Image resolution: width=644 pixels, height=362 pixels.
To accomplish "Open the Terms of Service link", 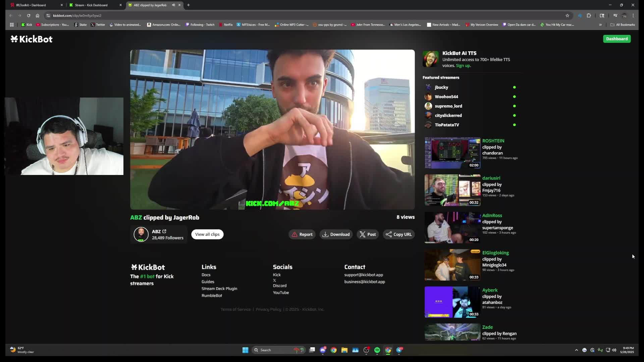I will (235, 309).
